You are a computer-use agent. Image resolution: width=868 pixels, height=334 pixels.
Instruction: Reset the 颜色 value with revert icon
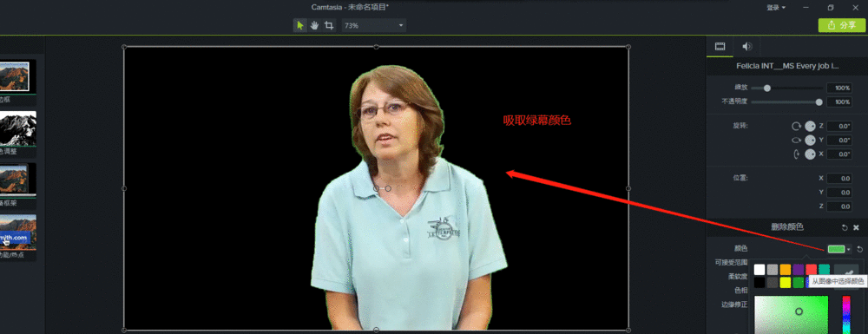[x=859, y=249]
